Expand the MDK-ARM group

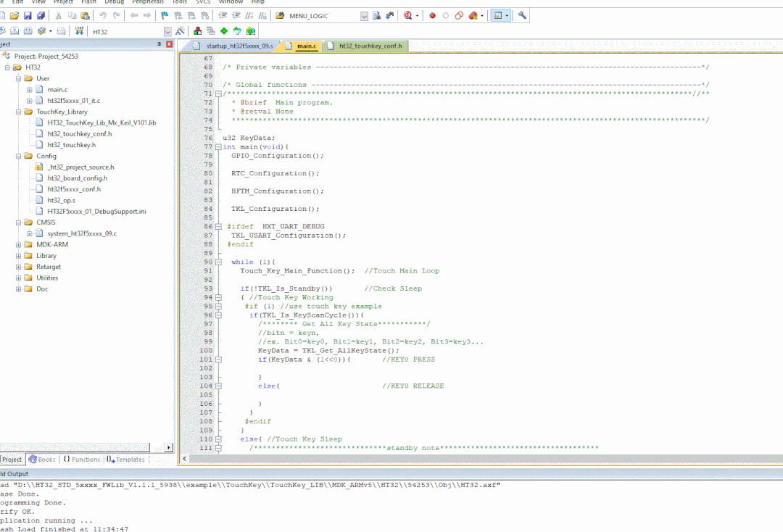[18, 245]
